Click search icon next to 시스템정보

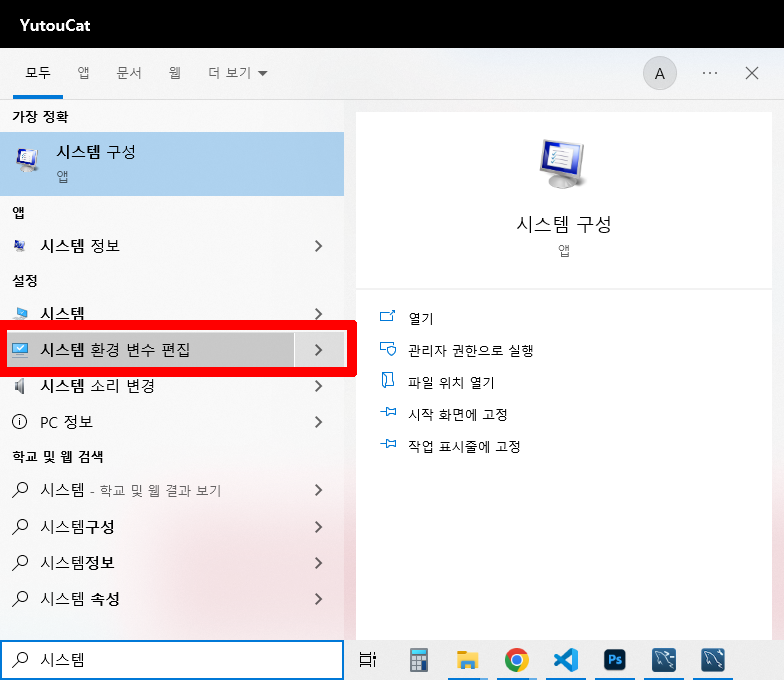pos(20,562)
